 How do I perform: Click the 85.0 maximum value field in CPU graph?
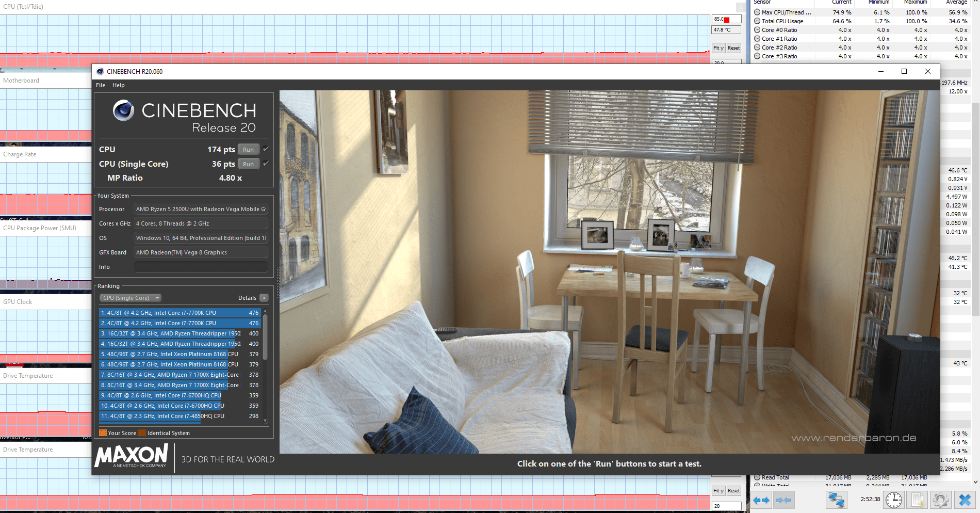(726, 19)
